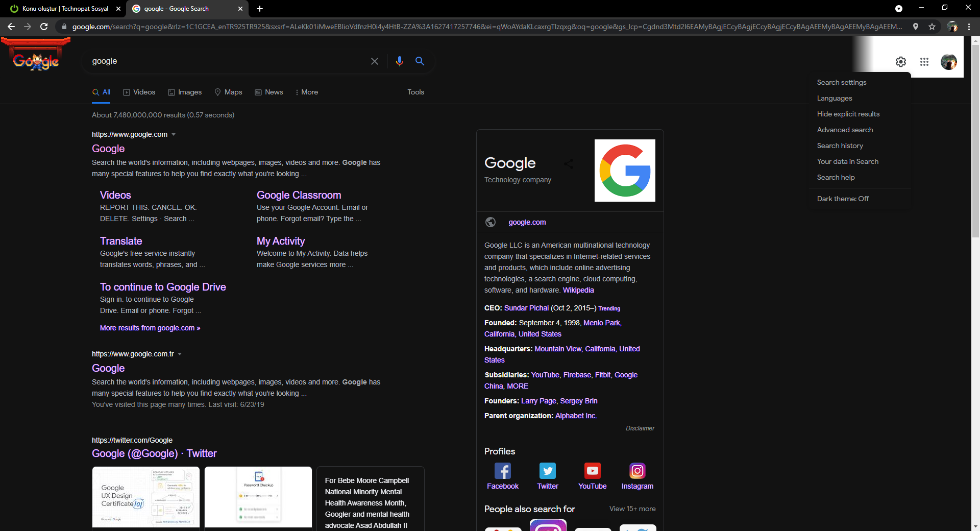Viewport: 980px width, 531px height.
Task: Open a new browser tab
Action: tap(260, 9)
